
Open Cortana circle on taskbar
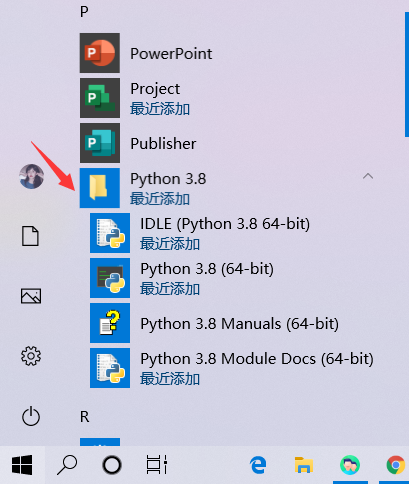click(x=112, y=465)
